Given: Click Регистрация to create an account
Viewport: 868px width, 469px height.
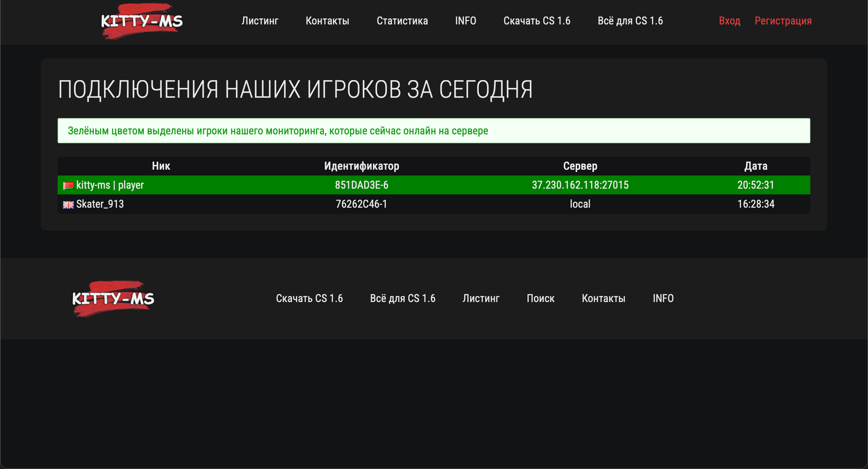Looking at the screenshot, I should coord(783,21).
